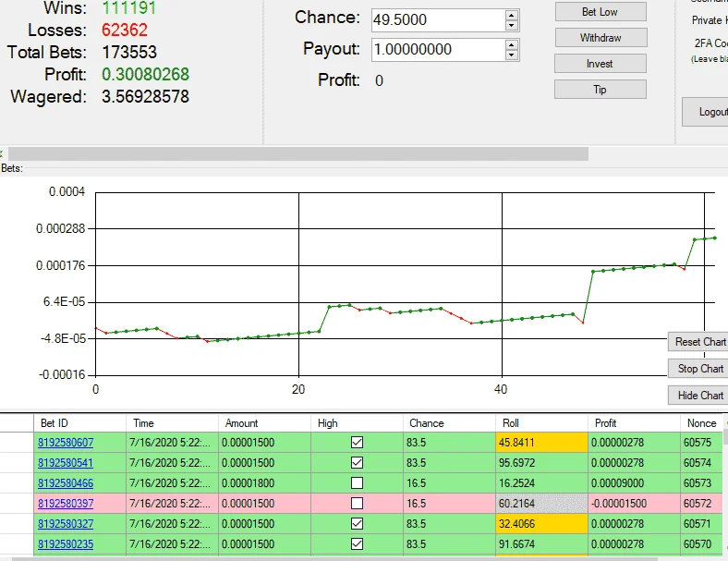Open bet ID 8192580541 link

pyautogui.click(x=66, y=463)
